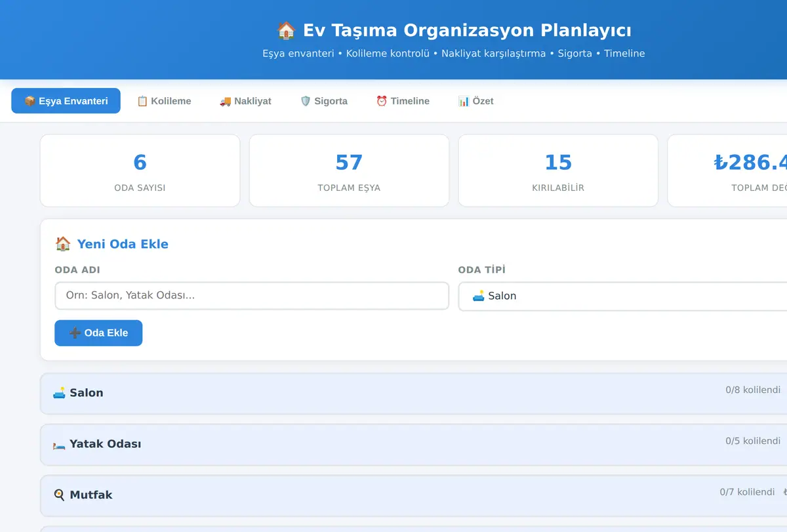This screenshot has height=532, width=787.
Task: Expand the Yatak Odası room section
Action: pos(413,444)
